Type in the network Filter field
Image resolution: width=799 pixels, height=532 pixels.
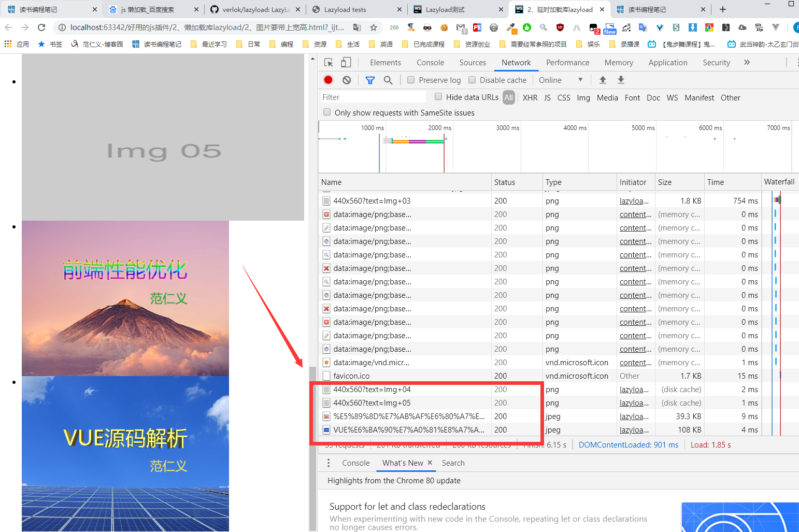pos(373,97)
